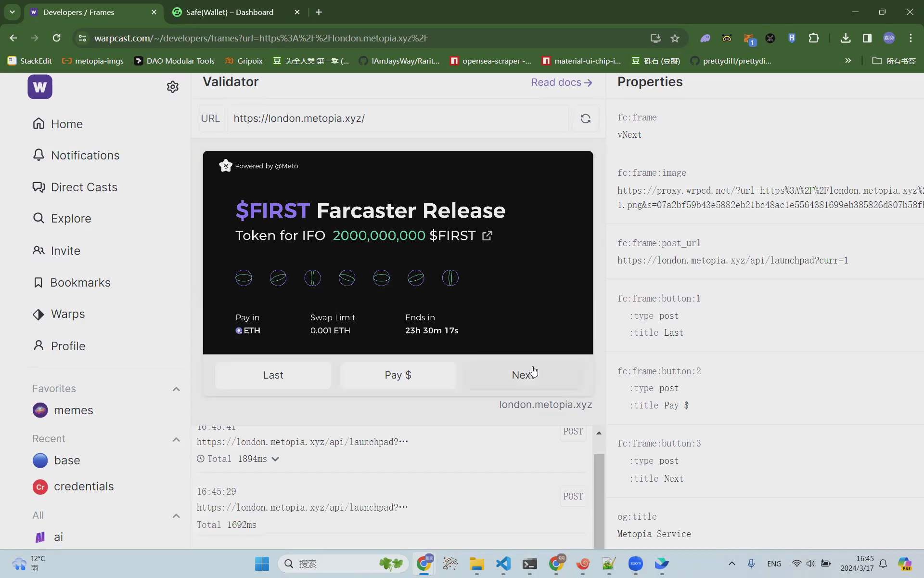
Task: Open the Extensions puzzle icon
Action: coord(813,38)
